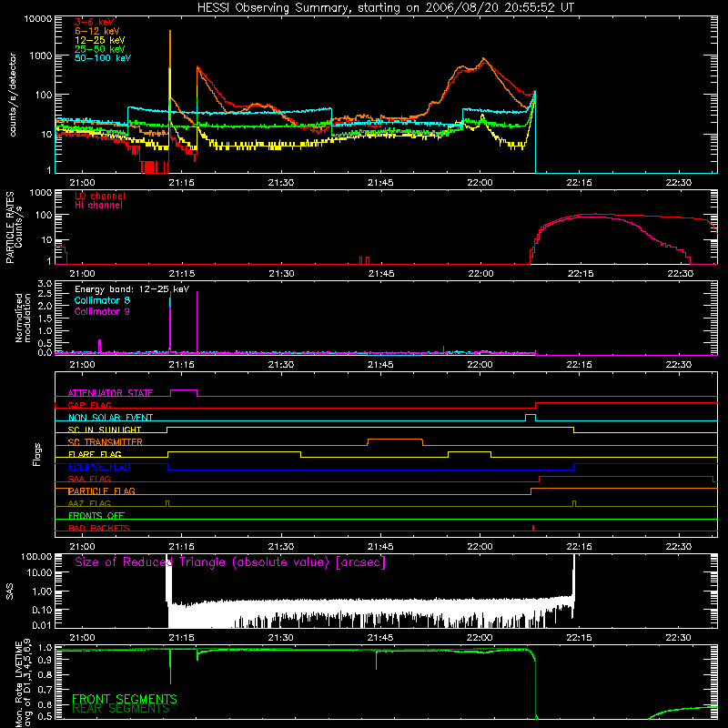Click the ATTENUATOR_STATE flag label
The height and width of the screenshot is (728, 728).
pyautogui.click(x=110, y=393)
